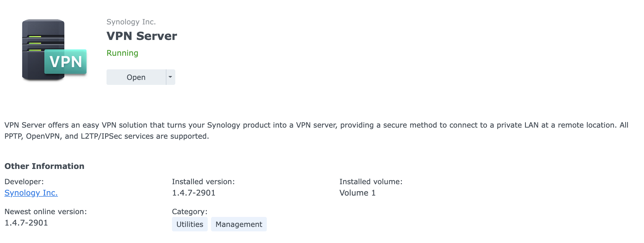Click the Volume 1 installed volume value
Image resolution: width=644 pixels, height=243 pixels.
click(358, 193)
